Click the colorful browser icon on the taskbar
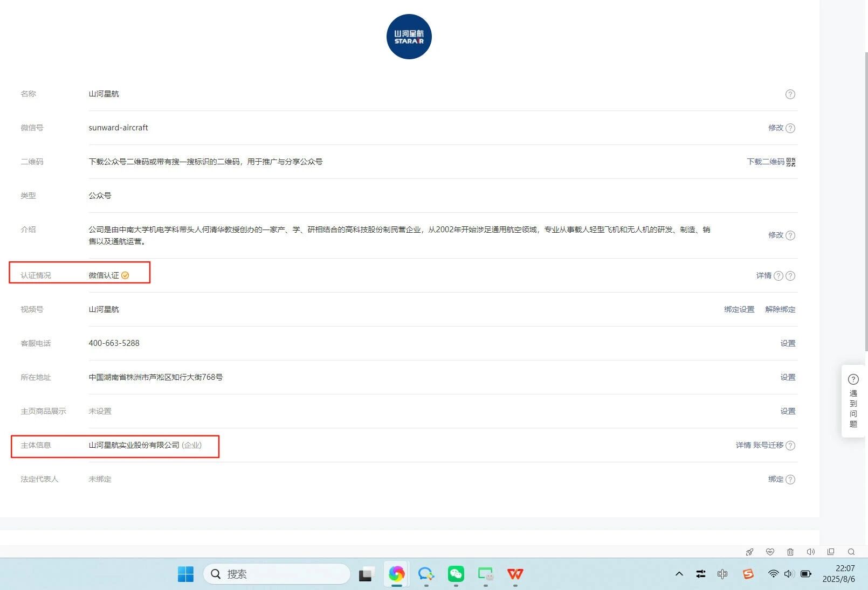The image size is (868, 590). (x=396, y=574)
